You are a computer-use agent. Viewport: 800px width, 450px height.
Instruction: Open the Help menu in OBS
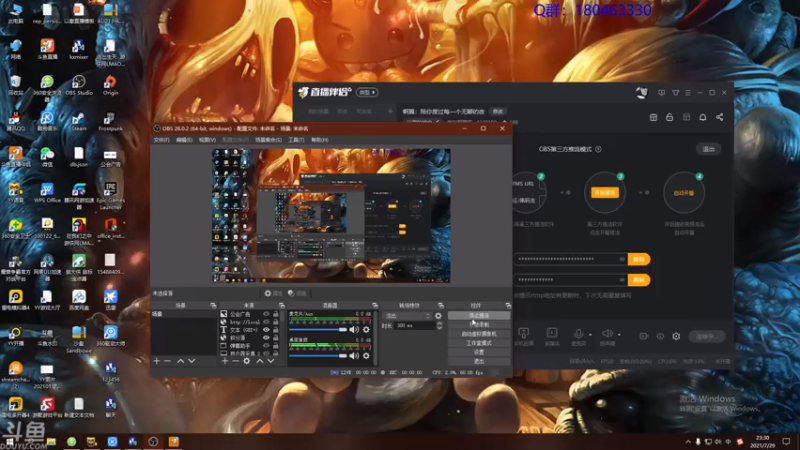pos(320,140)
